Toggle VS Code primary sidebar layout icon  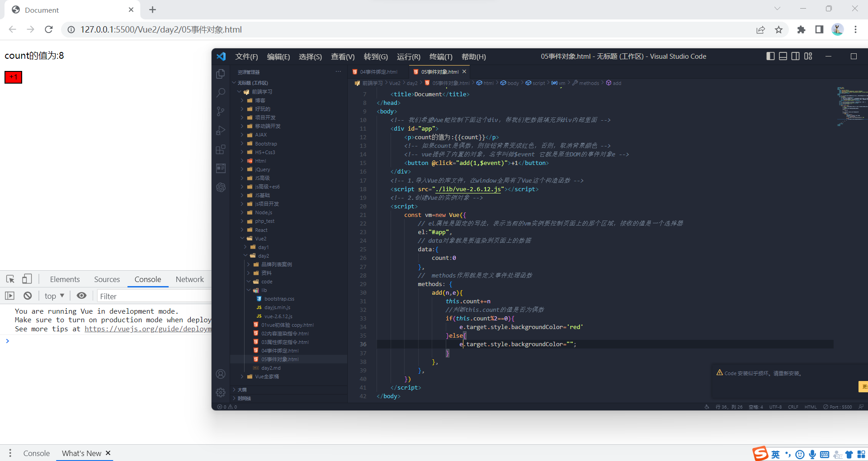point(770,56)
